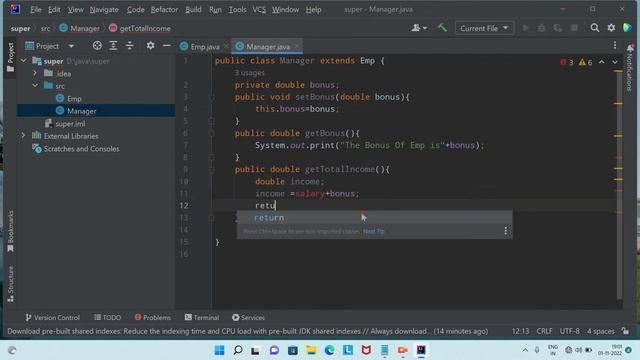640x360 pixels.
Task: Toggle fold at line 3 setBonus method
Action: (x=211, y=97)
